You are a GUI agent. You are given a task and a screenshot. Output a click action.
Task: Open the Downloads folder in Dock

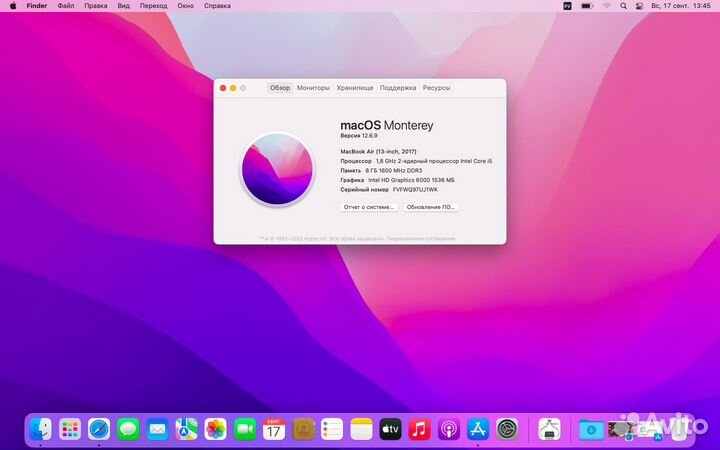click(591, 430)
